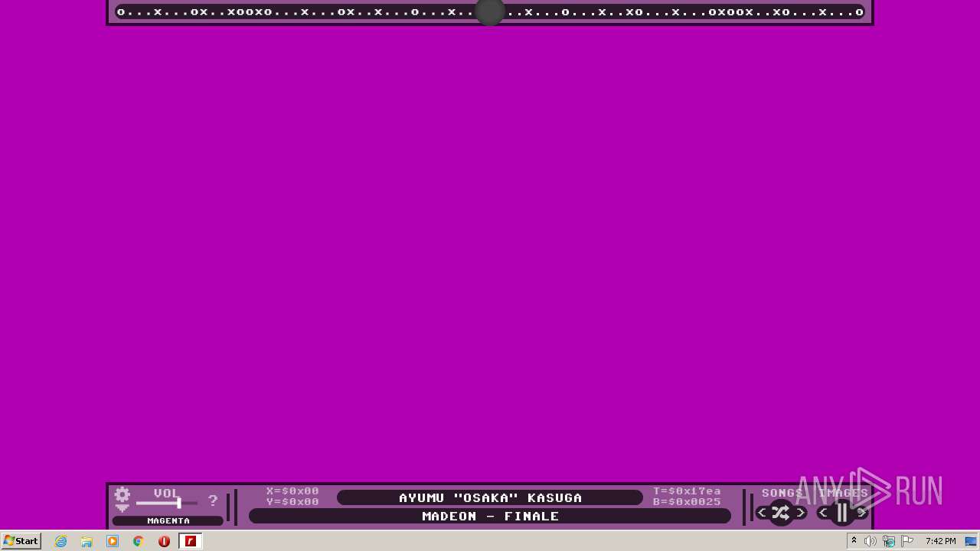Viewport: 980px width, 551px height.
Task: Show the next image
Action: coord(861,513)
